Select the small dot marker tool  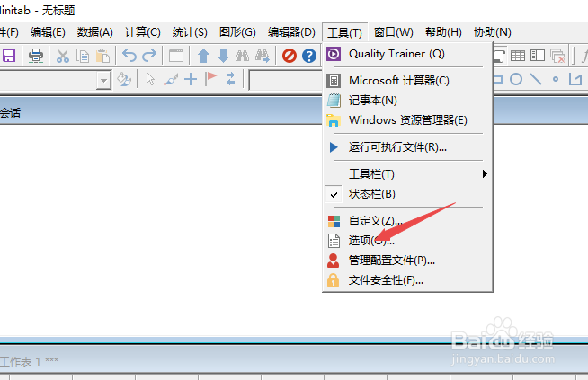pos(556,79)
